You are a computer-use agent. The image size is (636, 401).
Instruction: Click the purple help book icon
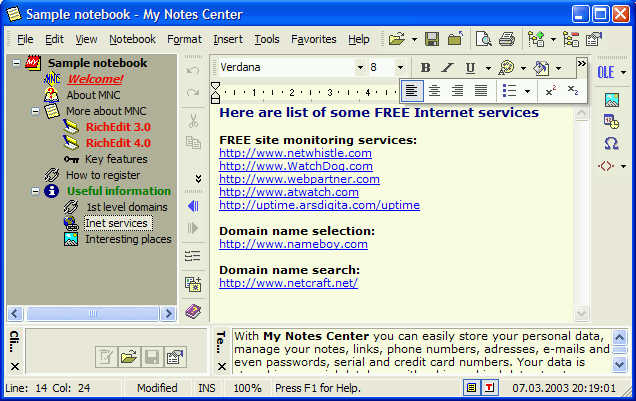[193, 311]
